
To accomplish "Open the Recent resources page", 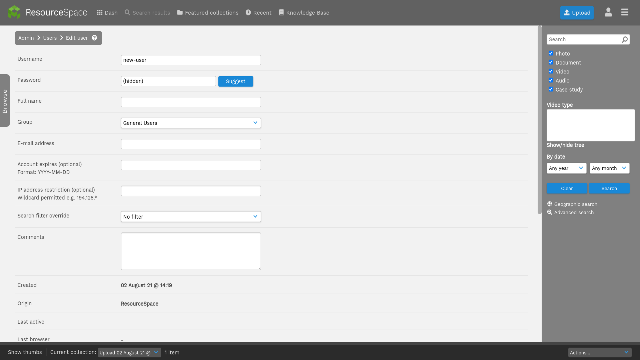I will [258, 13].
